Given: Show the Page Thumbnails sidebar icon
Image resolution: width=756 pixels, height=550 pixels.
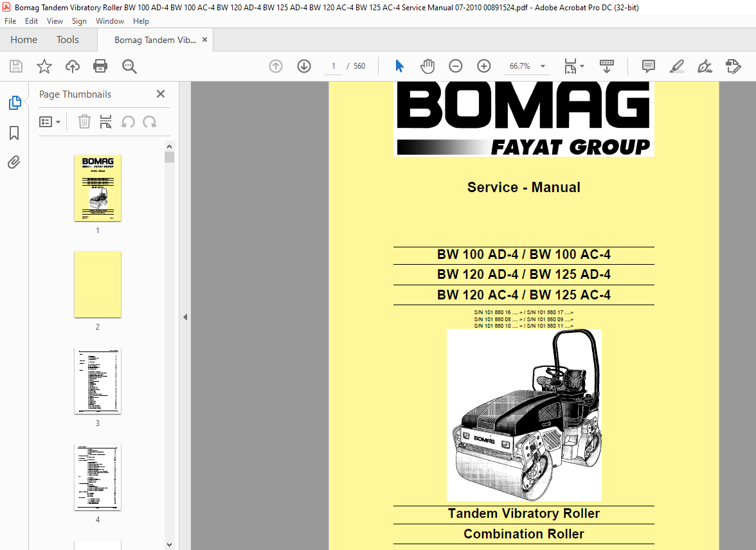Looking at the screenshot, I should point(14,103).
